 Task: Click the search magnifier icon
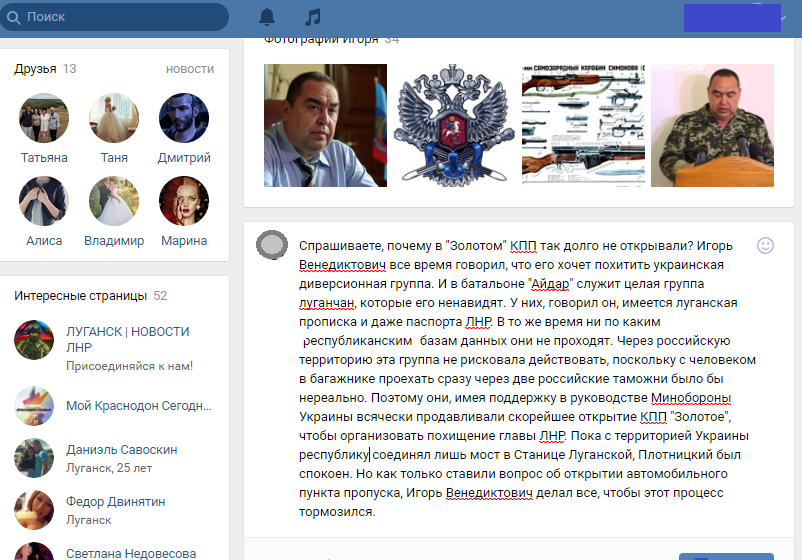[x=14, y=17]
